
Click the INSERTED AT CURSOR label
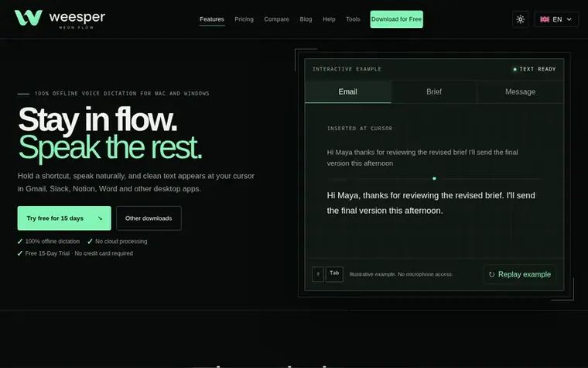click(x=360, y=129)
